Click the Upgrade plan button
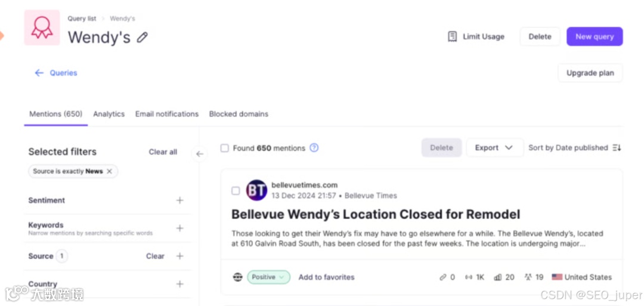This screenshot has height=306, width=644. [x=590, y=73]
